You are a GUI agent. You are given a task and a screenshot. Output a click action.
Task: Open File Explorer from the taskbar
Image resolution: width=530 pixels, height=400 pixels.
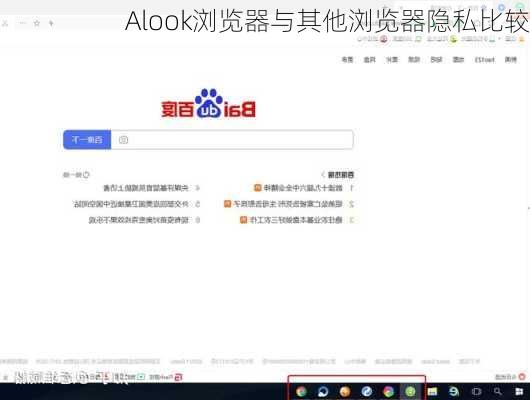pos(432,392)
